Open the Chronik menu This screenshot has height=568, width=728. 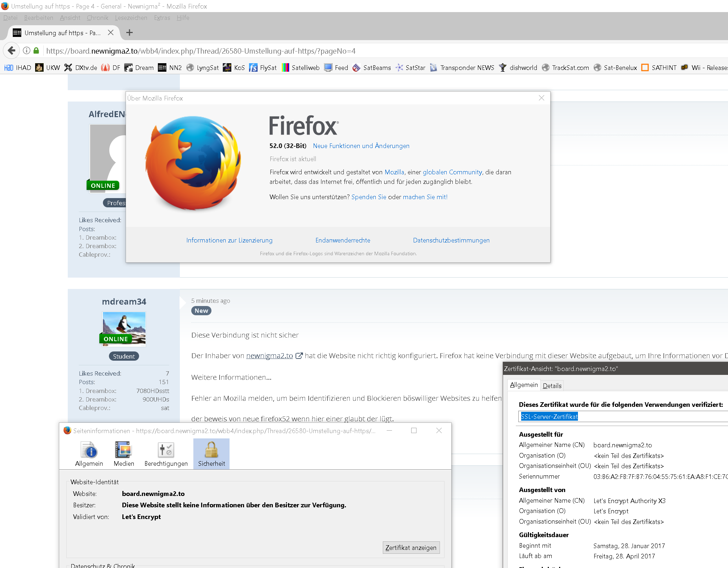click(97, 18)
